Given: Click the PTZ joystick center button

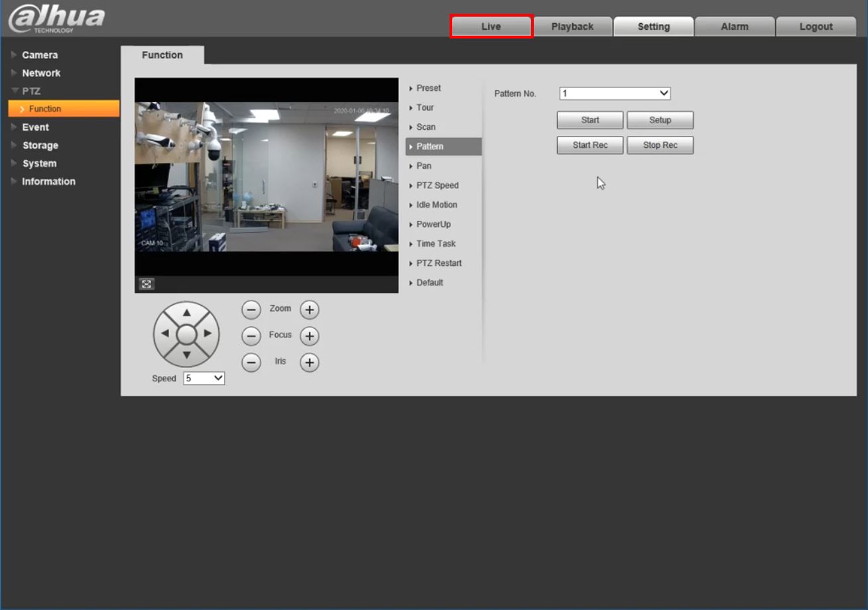Looking at the screenshot, I should coord(186,334).
